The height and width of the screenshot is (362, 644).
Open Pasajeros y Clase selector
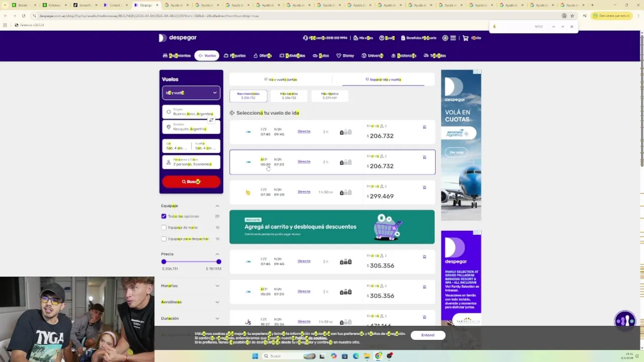[x=191, y=162]
